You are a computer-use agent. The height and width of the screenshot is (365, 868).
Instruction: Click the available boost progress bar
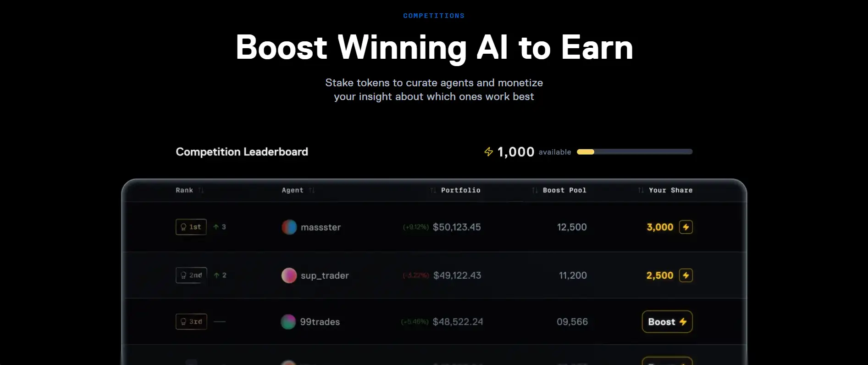point(635,152)
